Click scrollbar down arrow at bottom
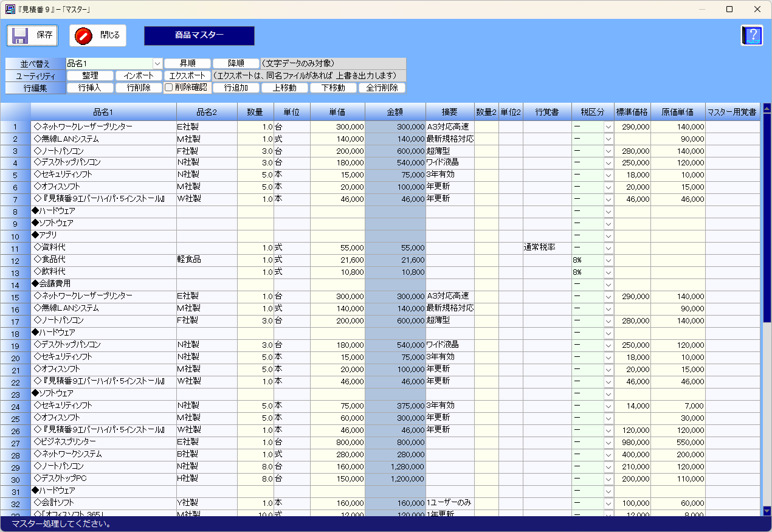772x532 pixels. pyautogui.click(x=767, y=511)
